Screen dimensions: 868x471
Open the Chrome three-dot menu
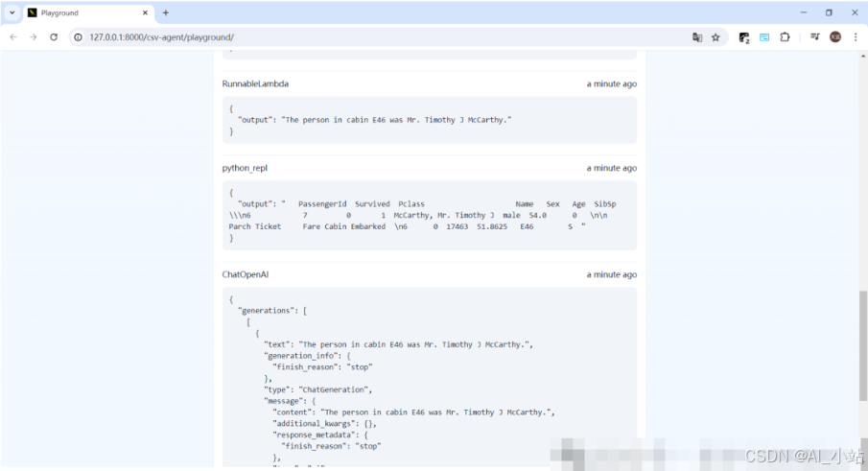(856, 37)
